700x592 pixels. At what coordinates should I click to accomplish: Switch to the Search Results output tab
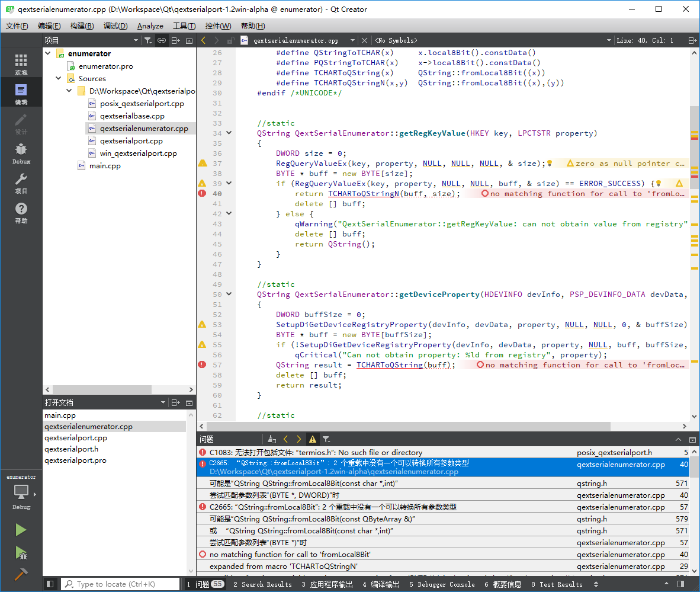coord(262,584)
